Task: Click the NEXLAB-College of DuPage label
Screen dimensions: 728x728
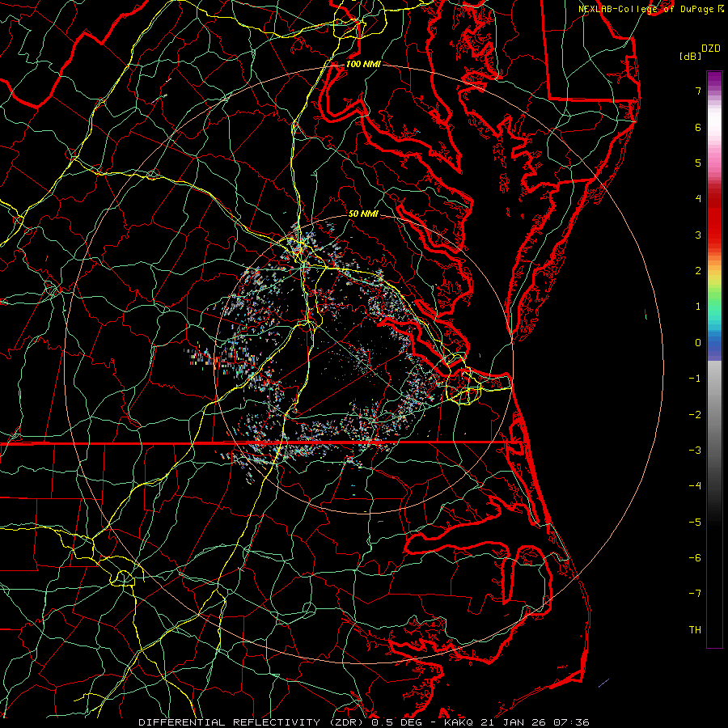Action: coord(646,8)
